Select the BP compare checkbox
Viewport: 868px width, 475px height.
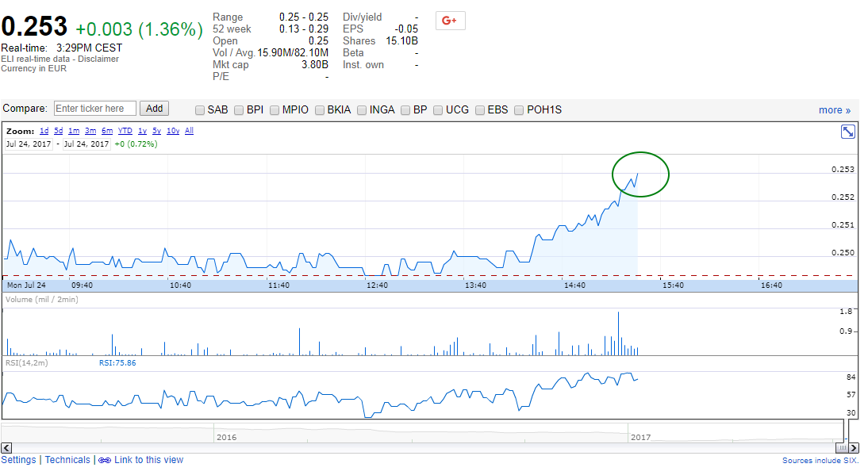(405, 110)
